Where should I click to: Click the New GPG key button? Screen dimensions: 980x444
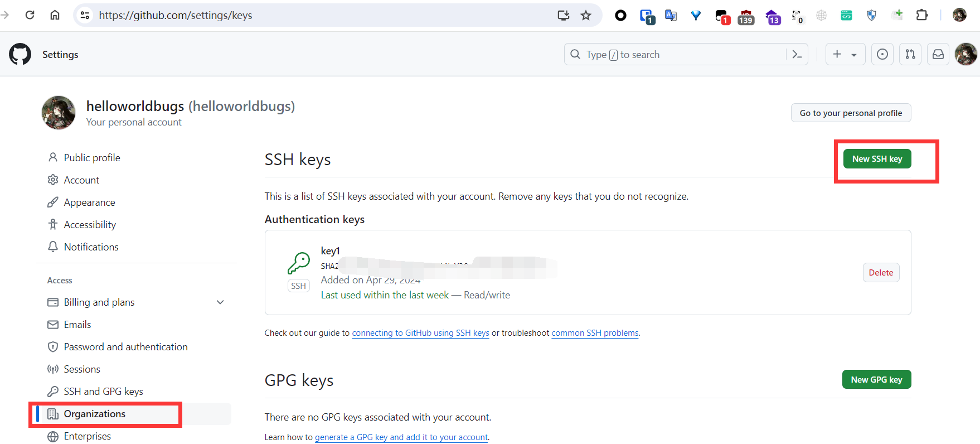point(876,380)
